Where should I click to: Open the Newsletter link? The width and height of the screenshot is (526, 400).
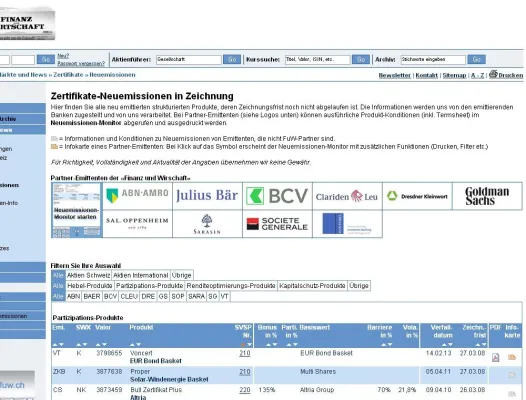tap(394, 75)
